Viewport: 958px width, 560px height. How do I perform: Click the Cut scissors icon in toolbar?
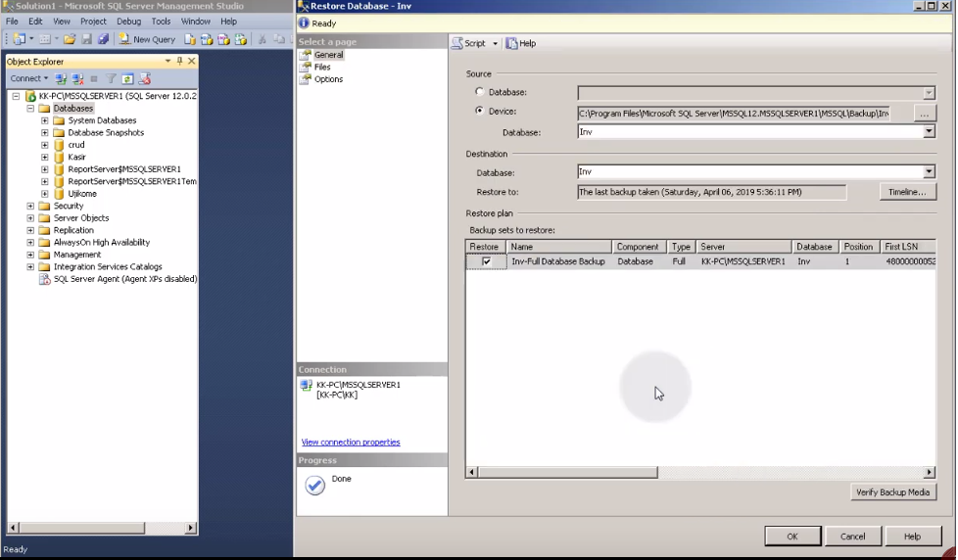pos(263,39)
